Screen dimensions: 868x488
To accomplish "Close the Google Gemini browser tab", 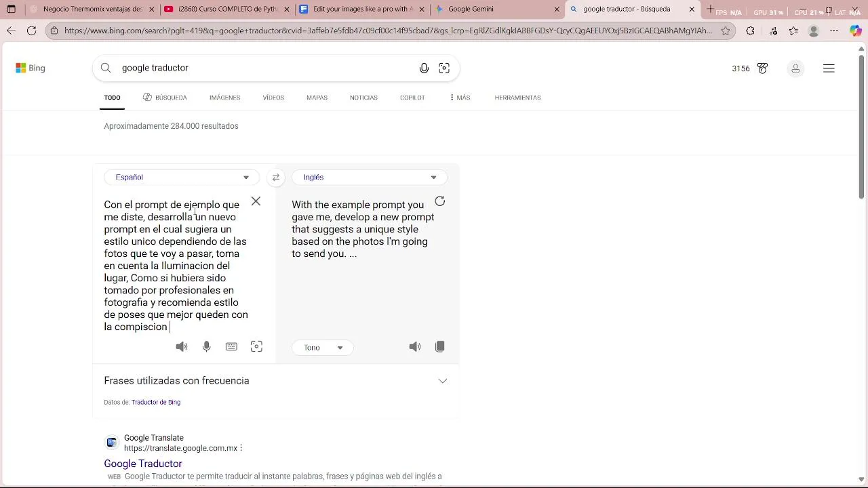I will click(x=557, y=9).
